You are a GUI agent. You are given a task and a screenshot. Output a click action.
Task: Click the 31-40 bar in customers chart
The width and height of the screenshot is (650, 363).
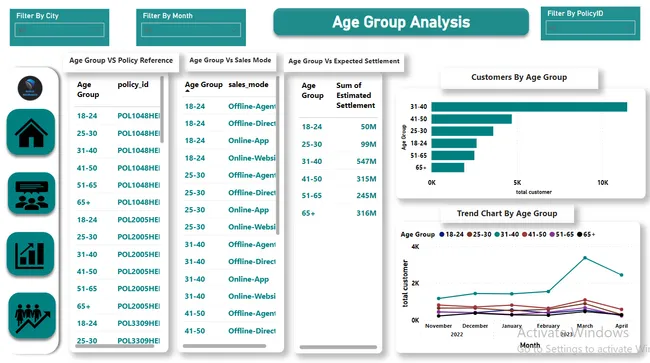(x=529, y=107)
